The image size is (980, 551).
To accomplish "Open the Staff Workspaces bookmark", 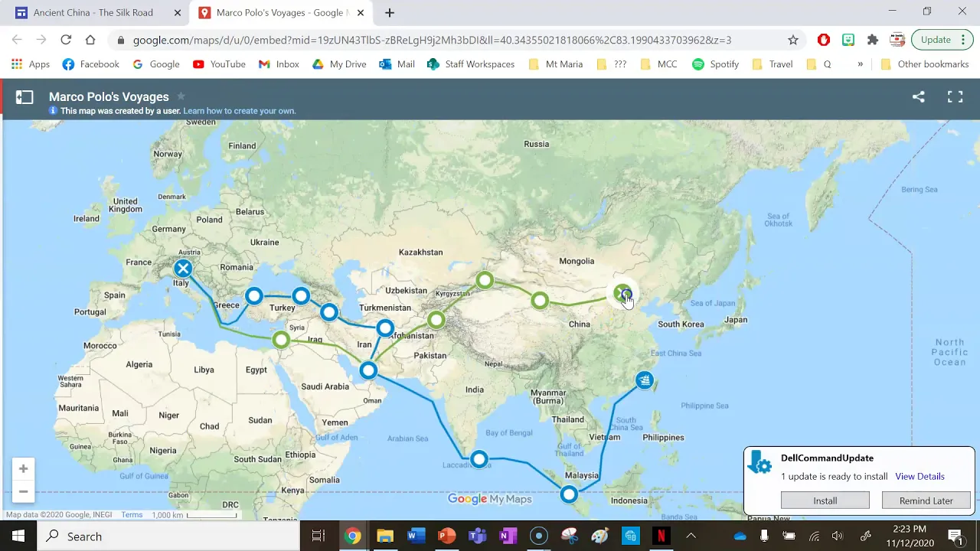I will [x=471, y=64].
